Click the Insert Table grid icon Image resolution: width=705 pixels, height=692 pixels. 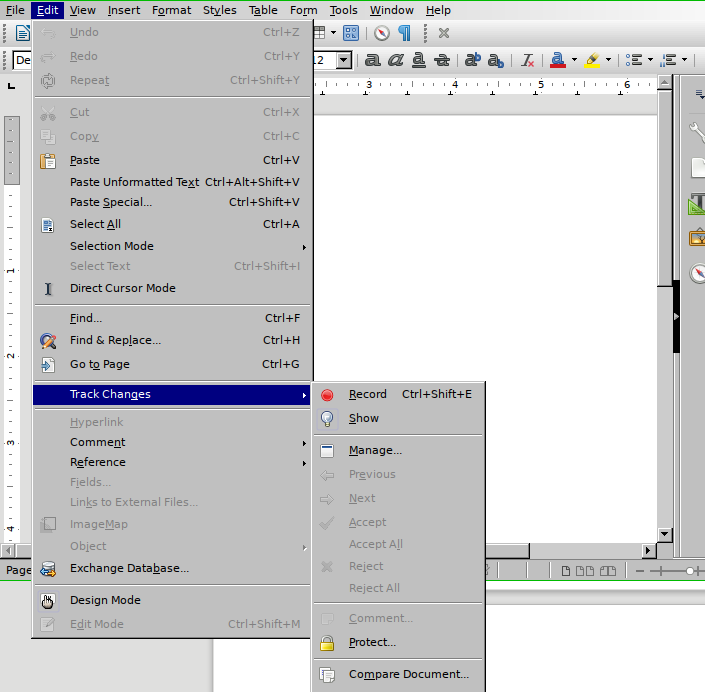coord(319,33)
